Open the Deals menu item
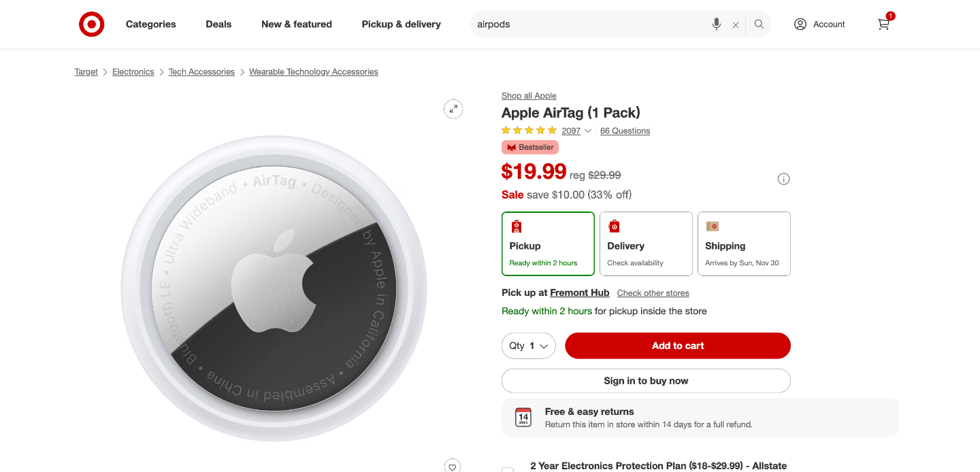The image size is (980, 472). (218, 24)
